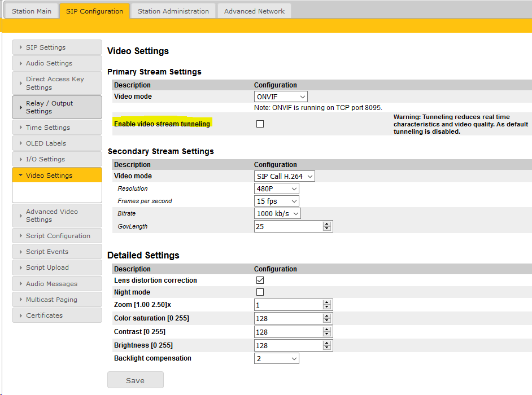Change the Frames per second dropdown

tap(277, 201)
